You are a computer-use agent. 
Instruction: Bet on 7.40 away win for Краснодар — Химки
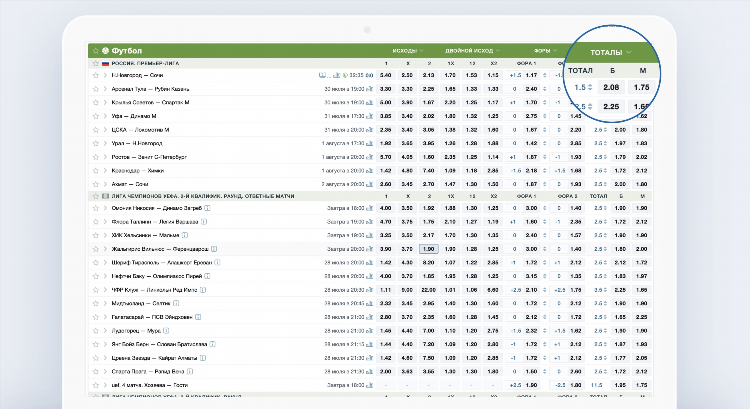point(429,170)
